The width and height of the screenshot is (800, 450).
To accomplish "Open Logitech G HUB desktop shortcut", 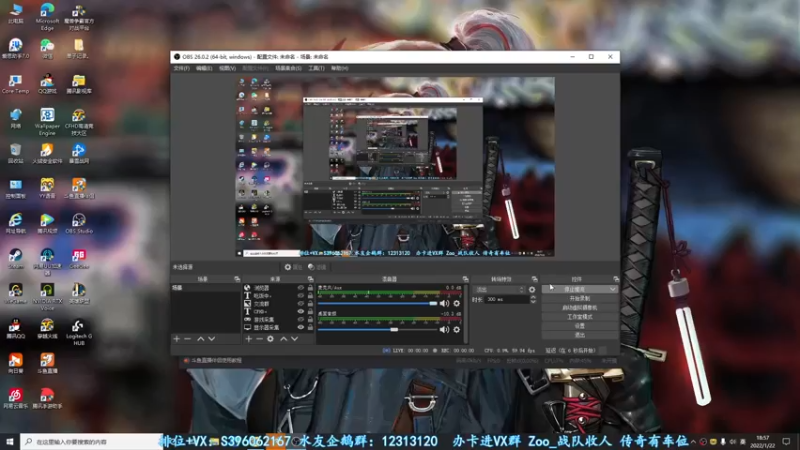I will click(x=79, y=332).
